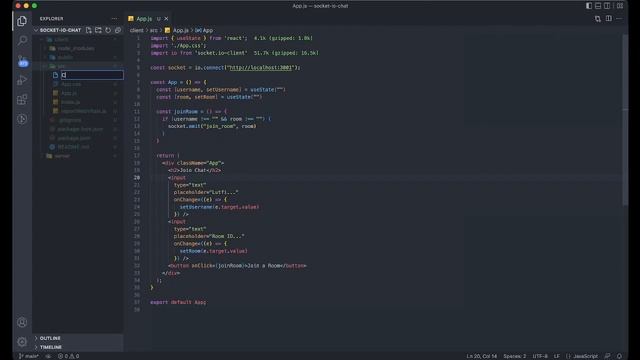The height and width of the screenshot is (360, 640).
Task: Click Open Changes icon in editor toolbar
Action: click(598, 19)
